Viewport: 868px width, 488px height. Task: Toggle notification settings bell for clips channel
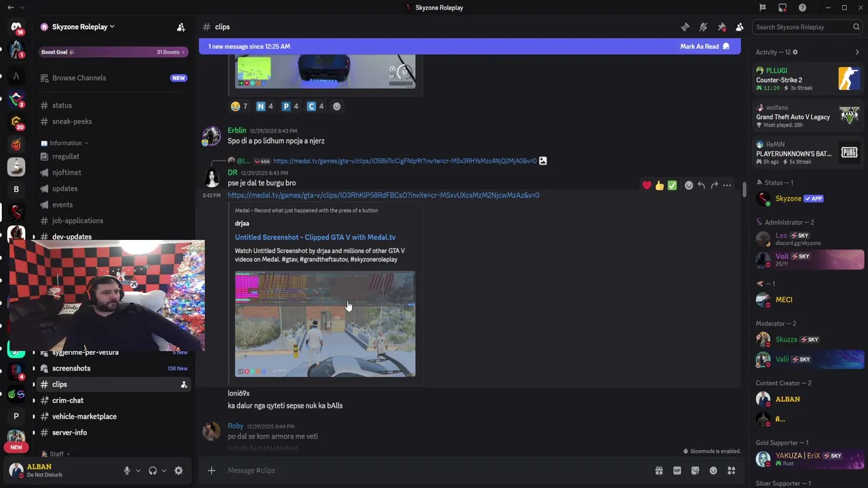coord(703,27)
